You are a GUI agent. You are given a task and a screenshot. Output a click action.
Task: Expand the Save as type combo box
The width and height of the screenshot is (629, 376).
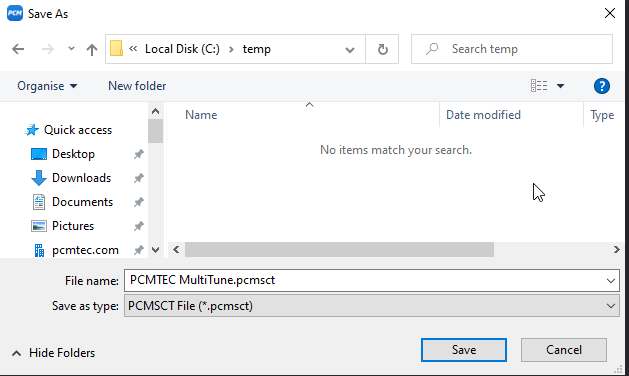[371, 306]
